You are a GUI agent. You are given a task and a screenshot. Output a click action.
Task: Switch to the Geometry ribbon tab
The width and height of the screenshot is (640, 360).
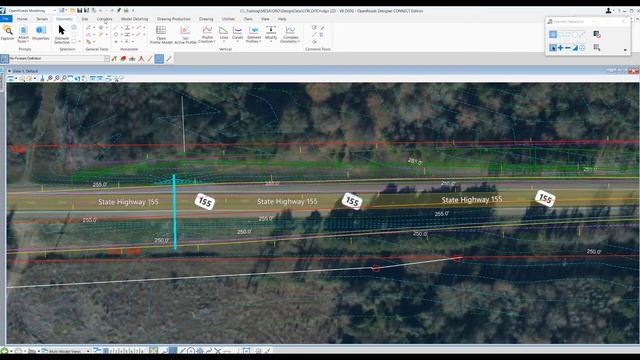click(64, 19)
